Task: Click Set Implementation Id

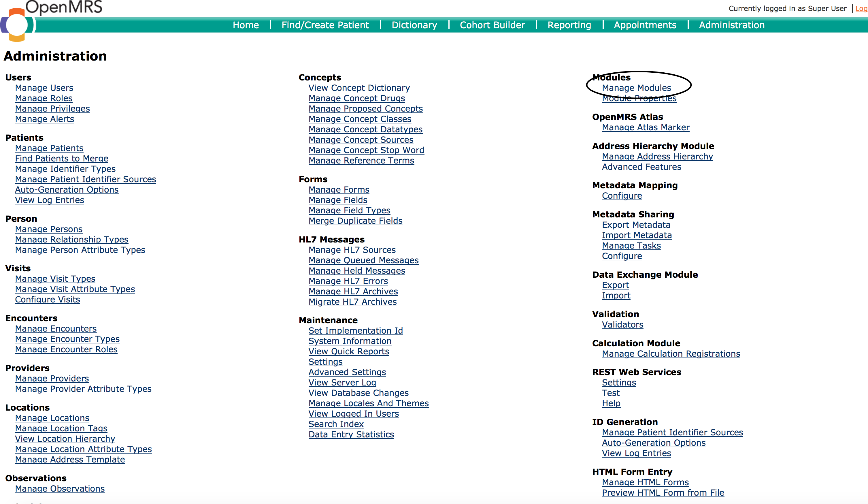Action: pyautogui.click(x=355, y=331)
